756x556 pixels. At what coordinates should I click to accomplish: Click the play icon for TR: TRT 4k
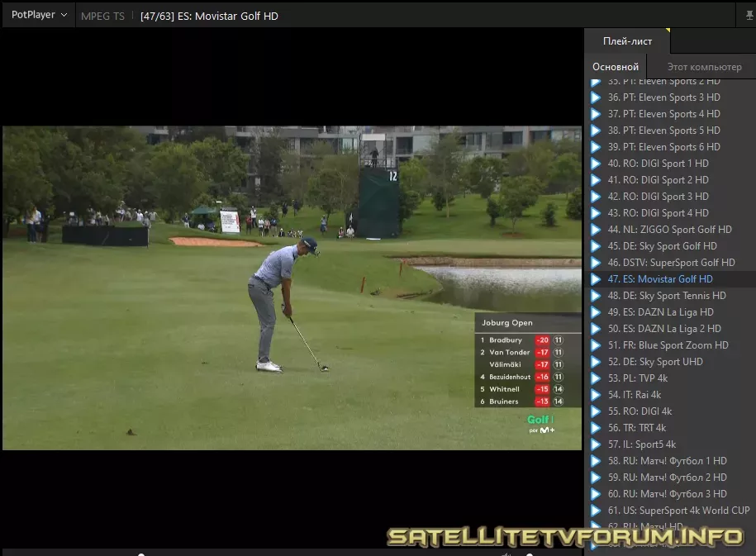coord(596,428)
